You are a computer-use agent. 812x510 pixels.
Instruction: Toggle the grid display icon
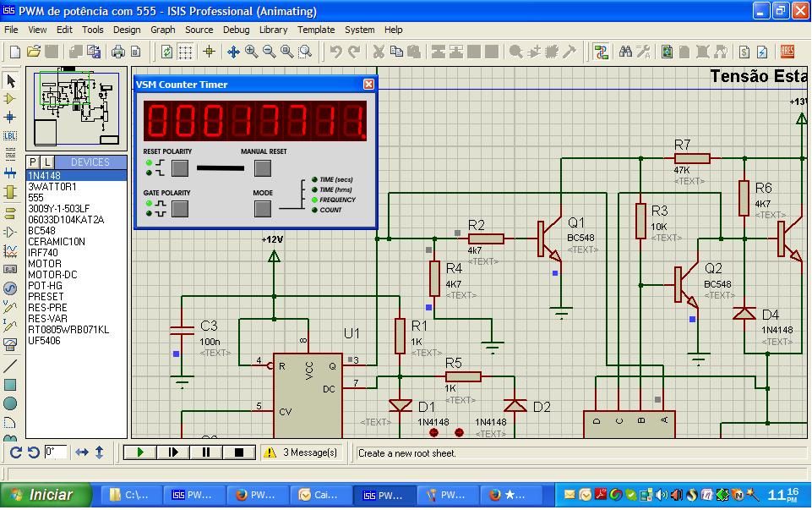[185, 52]
